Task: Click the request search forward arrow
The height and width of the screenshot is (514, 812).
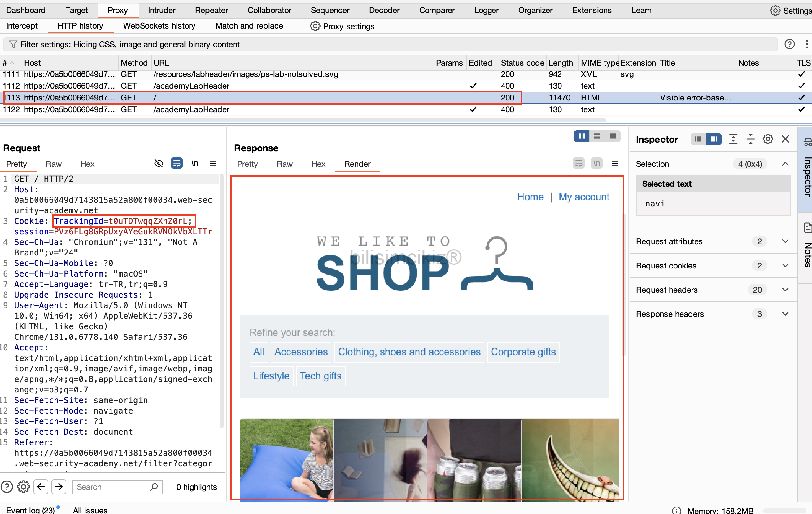Action: tap(59, 487)
